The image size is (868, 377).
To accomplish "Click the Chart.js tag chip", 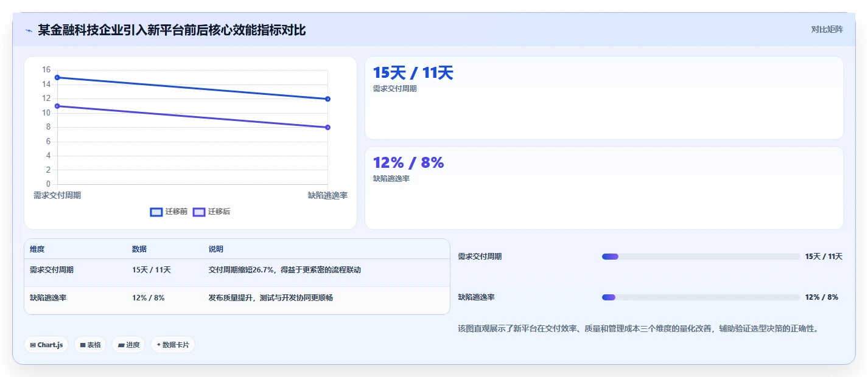I will pyautogui.click(x=46, y=345).
